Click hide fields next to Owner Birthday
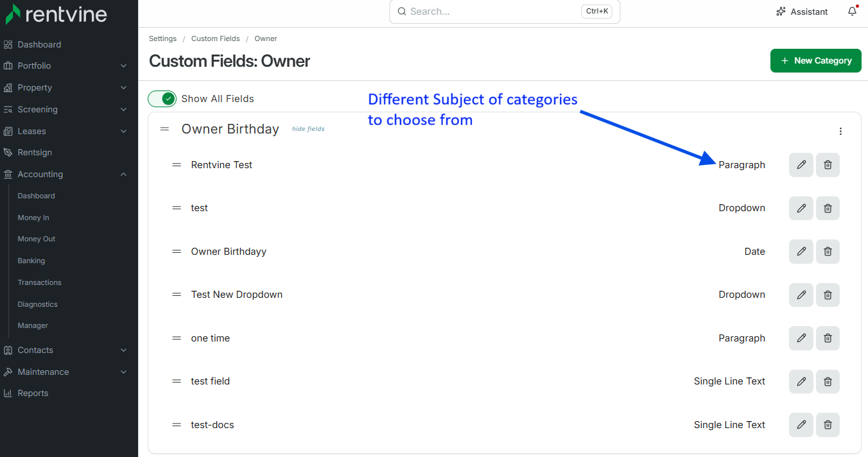The image size is (868, 457). [308, 129]
